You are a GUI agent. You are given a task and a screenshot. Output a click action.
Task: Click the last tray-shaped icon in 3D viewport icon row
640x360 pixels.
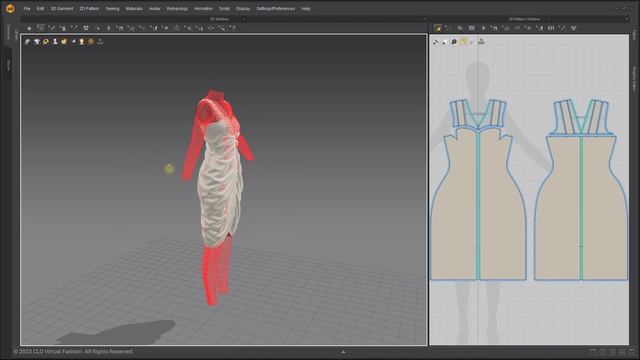click(x=100, y=41)
